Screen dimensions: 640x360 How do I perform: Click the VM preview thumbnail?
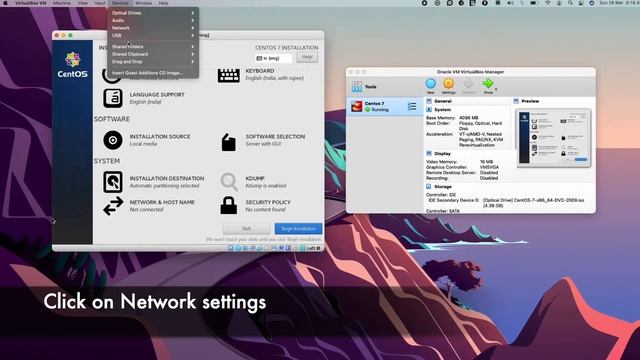pyautogui.click(x=553, y=138)
